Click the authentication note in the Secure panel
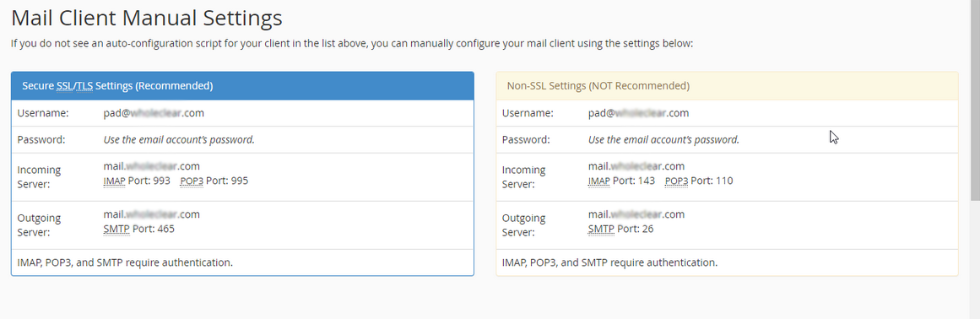 (x=125, y=262)
